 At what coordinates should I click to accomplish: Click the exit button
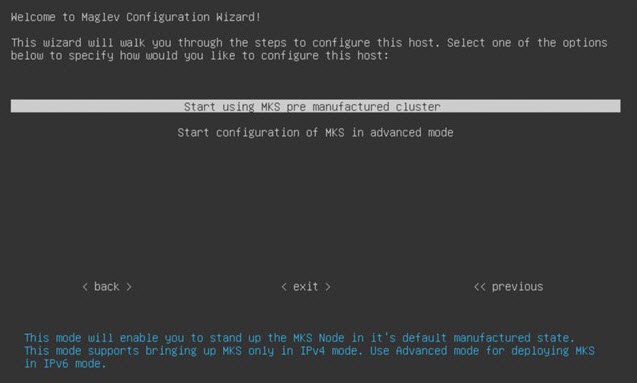(306, 287)
